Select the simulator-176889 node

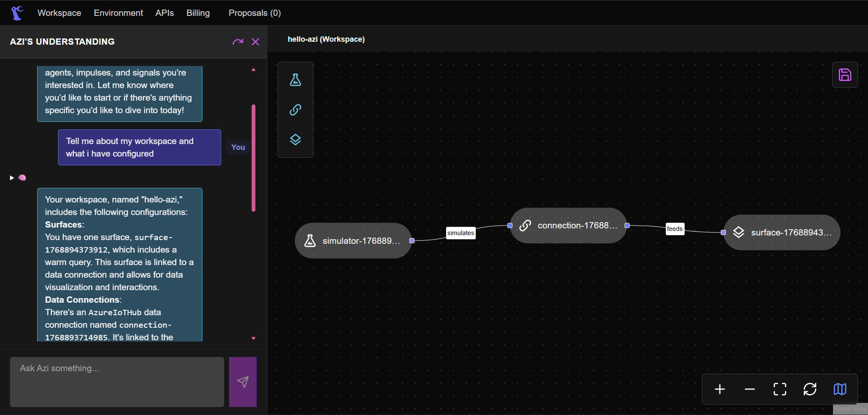[353, 240]
